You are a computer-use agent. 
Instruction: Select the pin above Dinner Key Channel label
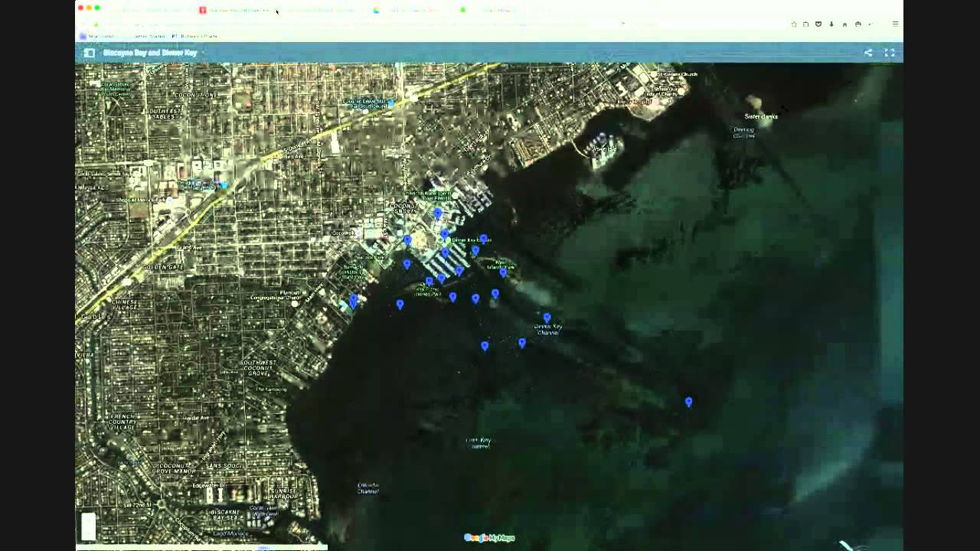tap(547, 318)
